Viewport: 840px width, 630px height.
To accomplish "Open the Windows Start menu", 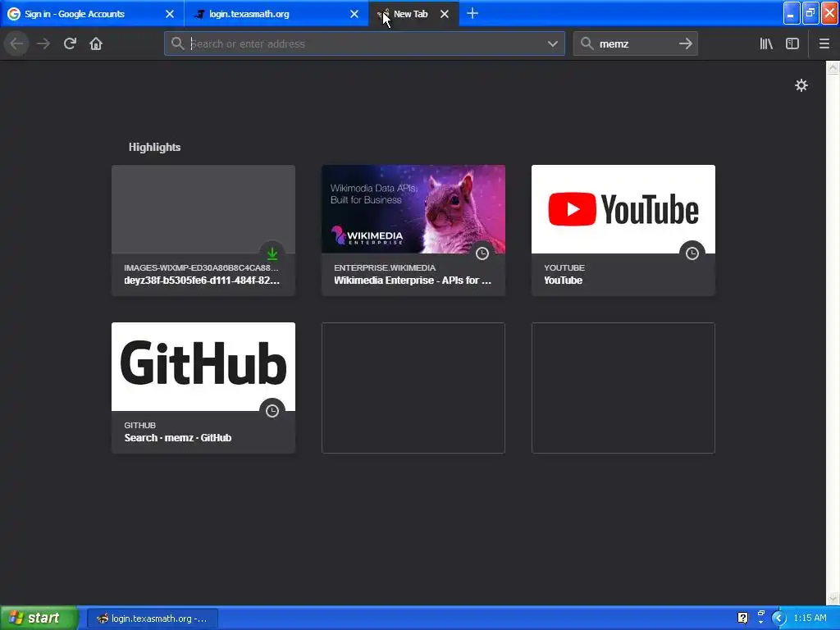I will [39, 618].
